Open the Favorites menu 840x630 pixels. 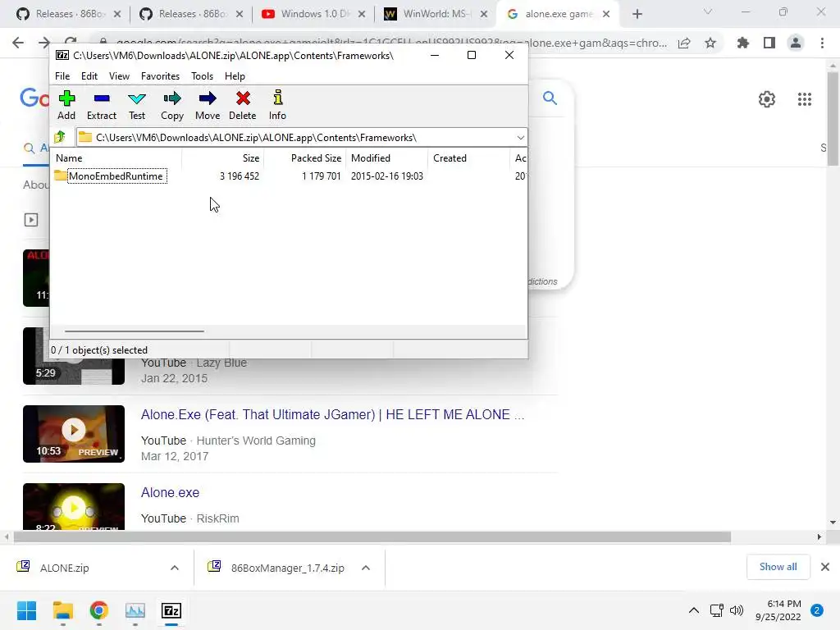[x=160, y=76]
